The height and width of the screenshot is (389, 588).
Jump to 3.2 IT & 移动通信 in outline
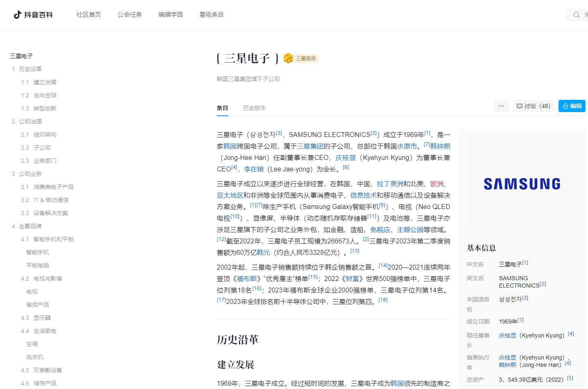click(45, 200)
